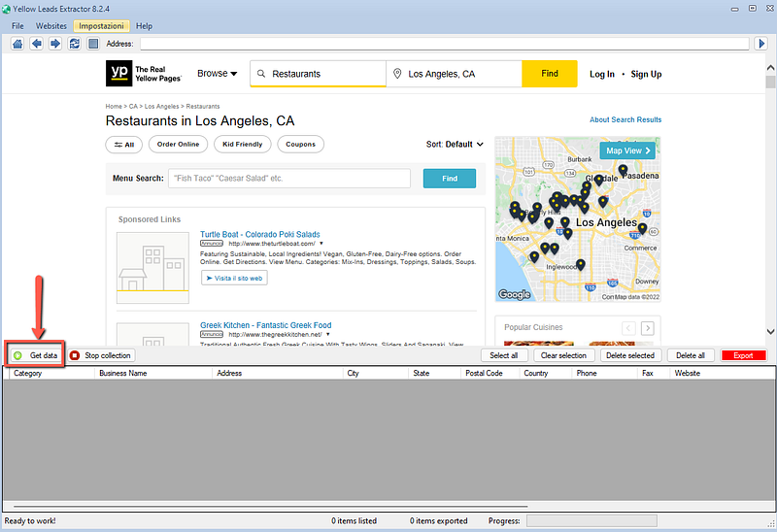Click the horizontal scrollbar under the data table
Image resolution: width=777 pixels, height=532 pixels.
(271, 507)
